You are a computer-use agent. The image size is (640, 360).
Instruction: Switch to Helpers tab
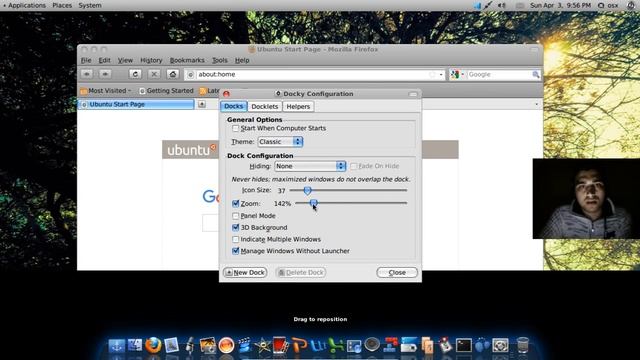point(298,106)
